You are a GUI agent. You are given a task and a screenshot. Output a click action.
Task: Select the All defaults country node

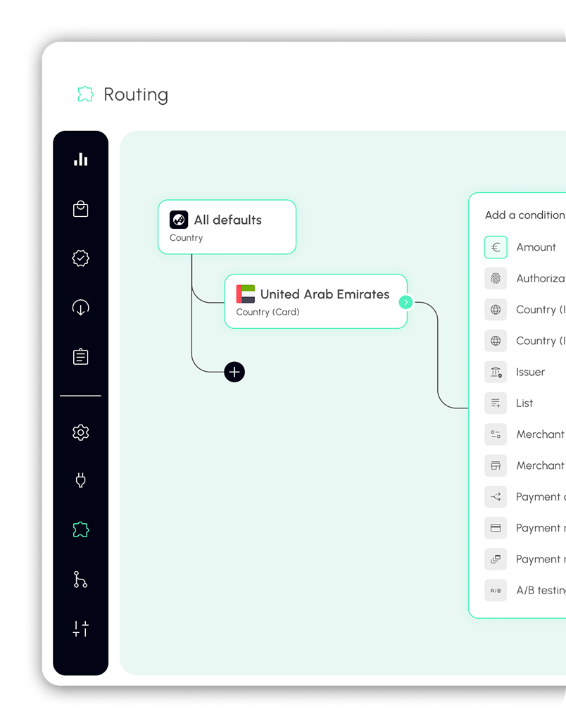[227, 227]
